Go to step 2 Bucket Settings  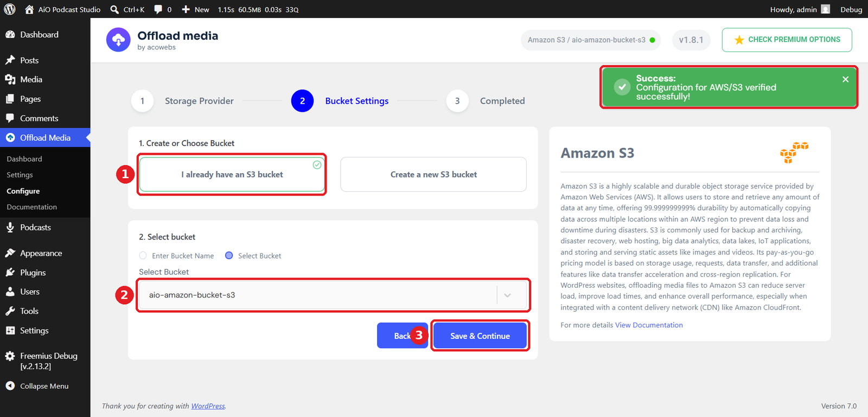pyautogui.click(x=340, y=101)
